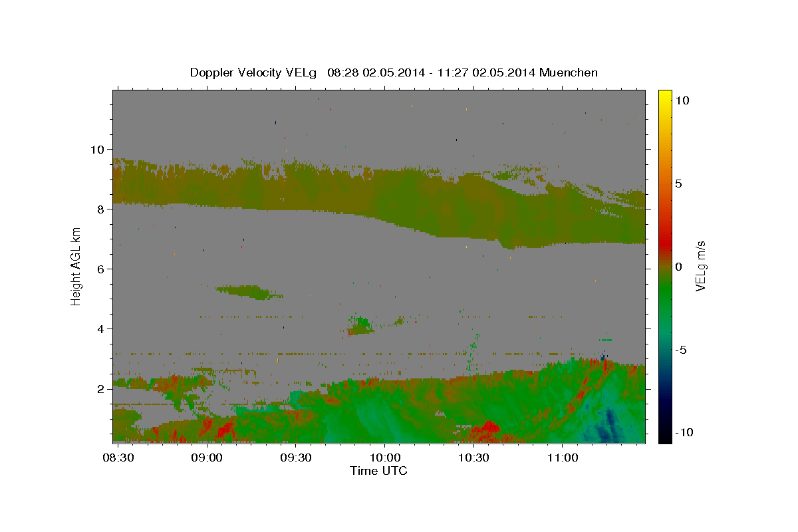Click the height tick label 8
Image resolution: width=798 pixels, height=532 pixels.
pyautogui.click(x=100, y=209)
